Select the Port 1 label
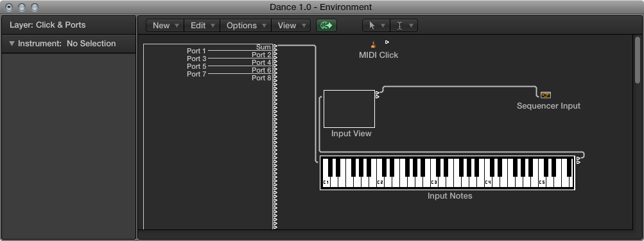Image resolution: width=644 pixels, height=241 pixels. point(196,51)
